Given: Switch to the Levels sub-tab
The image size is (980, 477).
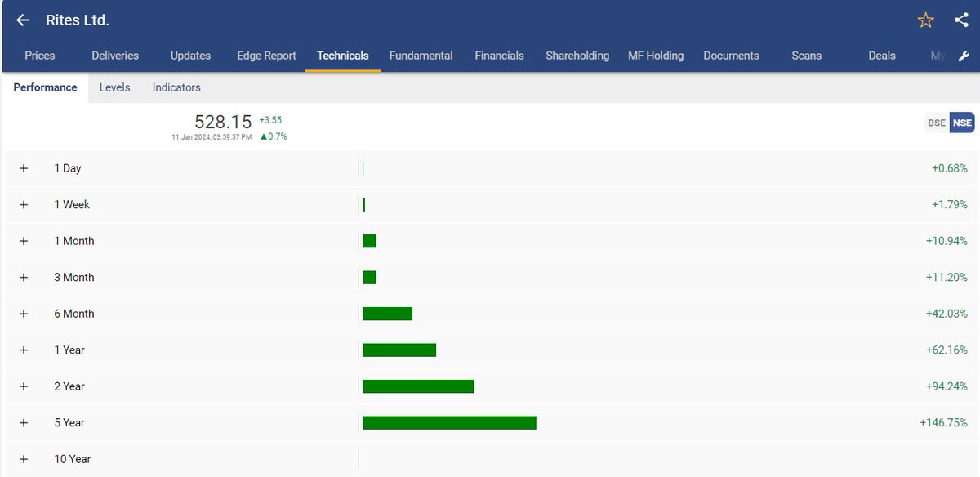Looking at the screenshot, I should point(114,87).
